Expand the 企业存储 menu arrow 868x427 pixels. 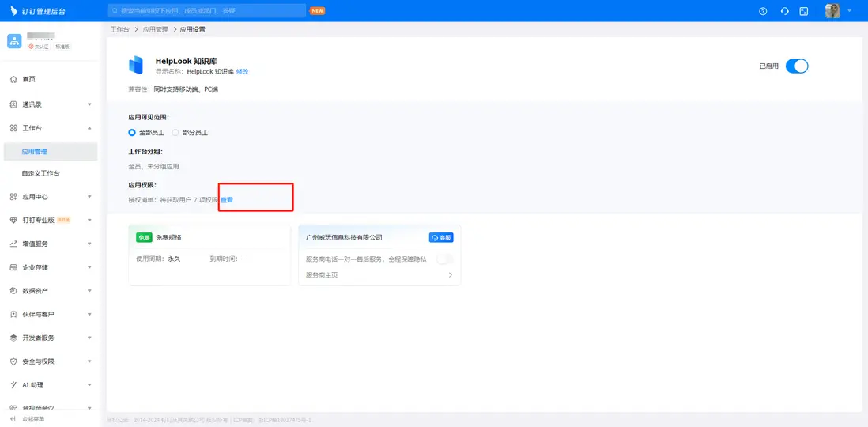[x=89, y=267]
